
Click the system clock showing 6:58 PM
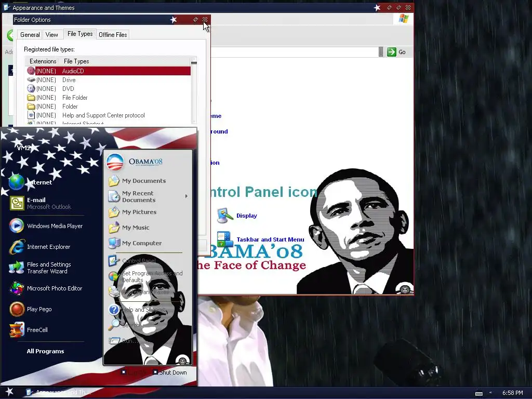click(x=512, y=393)
